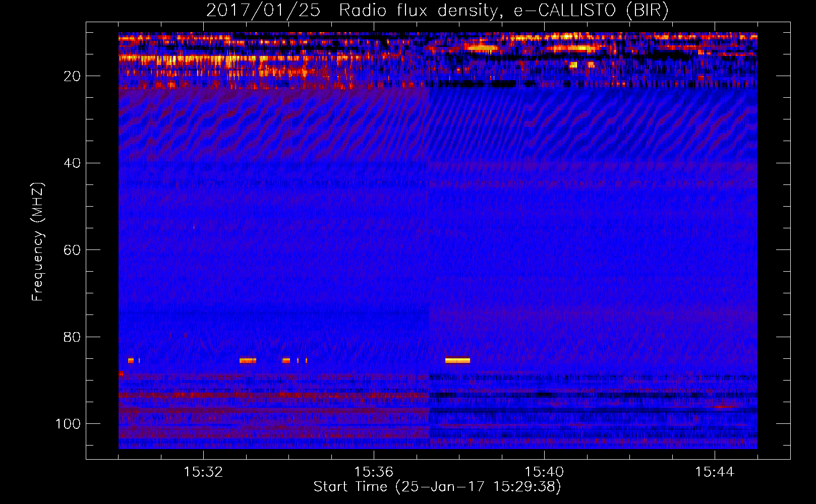Click the '40' frequency tick label
816x504 pixels.
(x=72, y=163)
